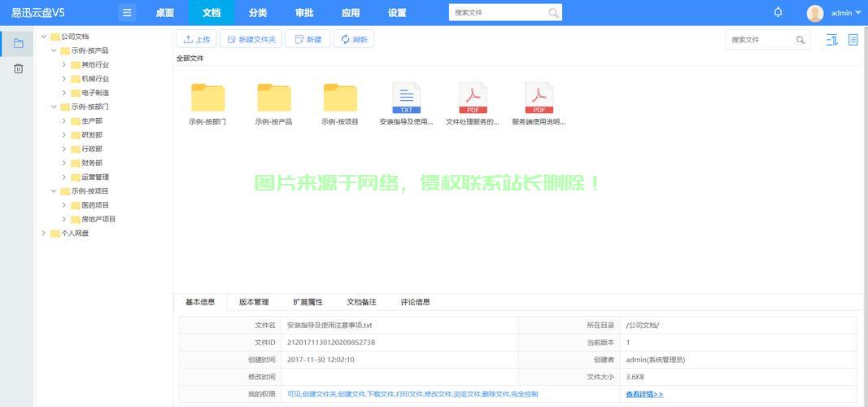Collapse the 公司文档 tree node
868x407 pixels.
click(44, 37)
